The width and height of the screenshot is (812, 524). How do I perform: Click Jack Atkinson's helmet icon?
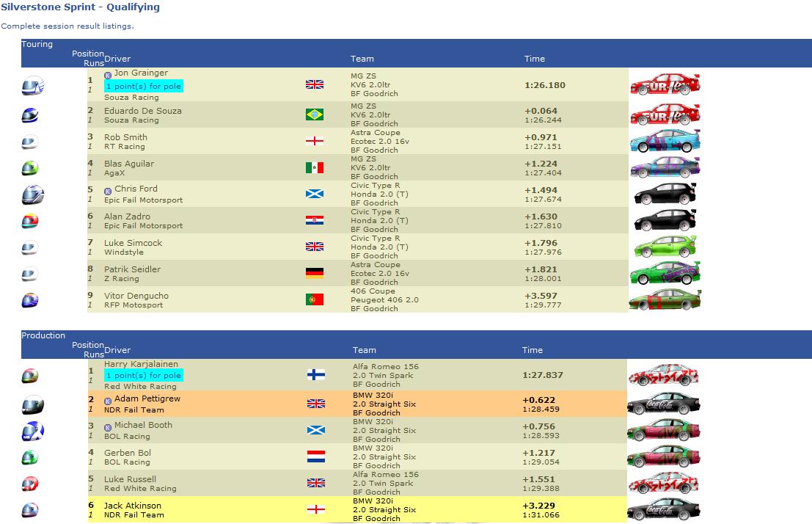(x=30, y=511)
